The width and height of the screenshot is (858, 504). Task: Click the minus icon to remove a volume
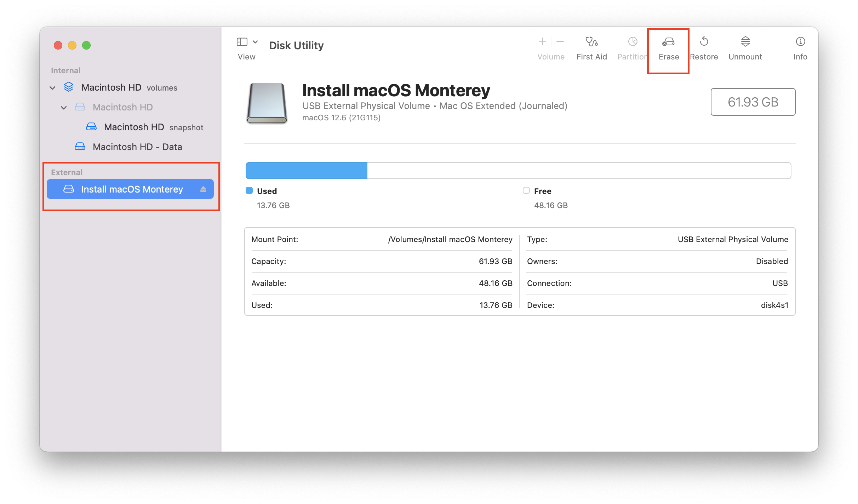click(x=560, y=42)
